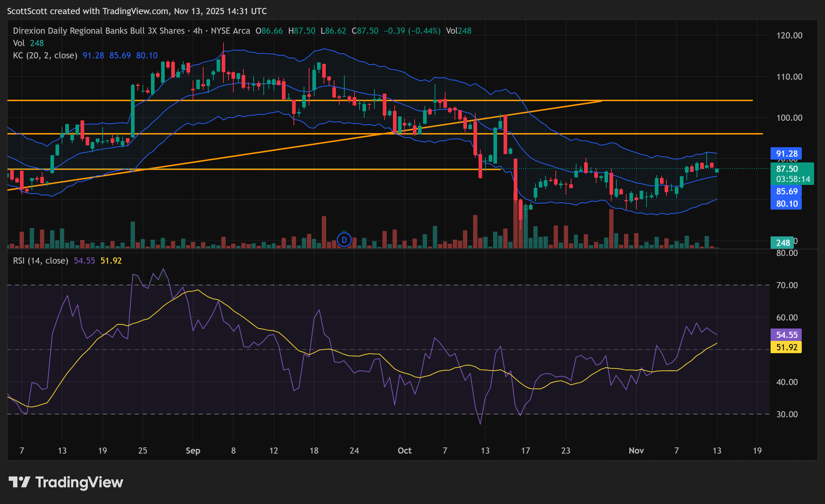Click the Nov label on time axis
This screenshot has width=825, height=504.
click(636, 451)
